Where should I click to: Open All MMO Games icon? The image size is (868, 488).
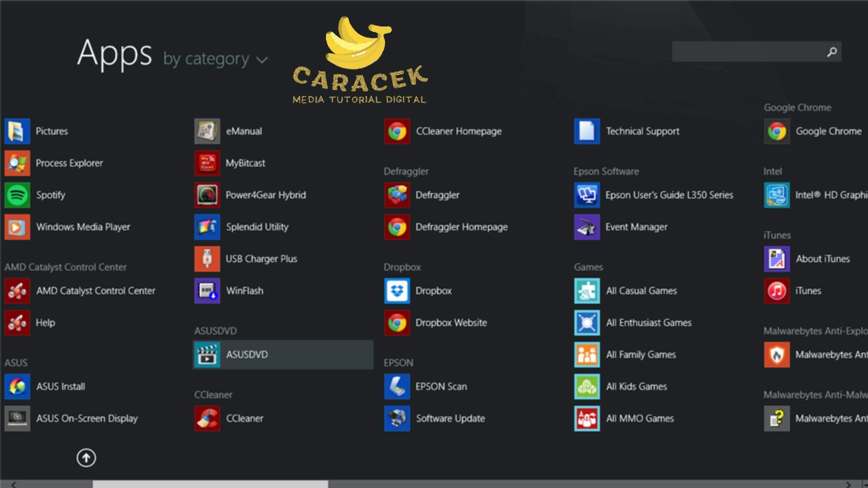pos(587,418)
